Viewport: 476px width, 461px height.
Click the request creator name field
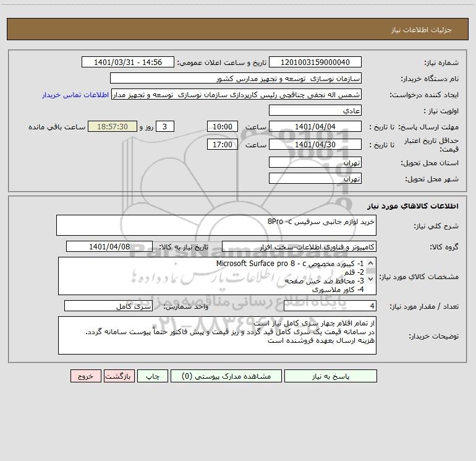(237, 94)
